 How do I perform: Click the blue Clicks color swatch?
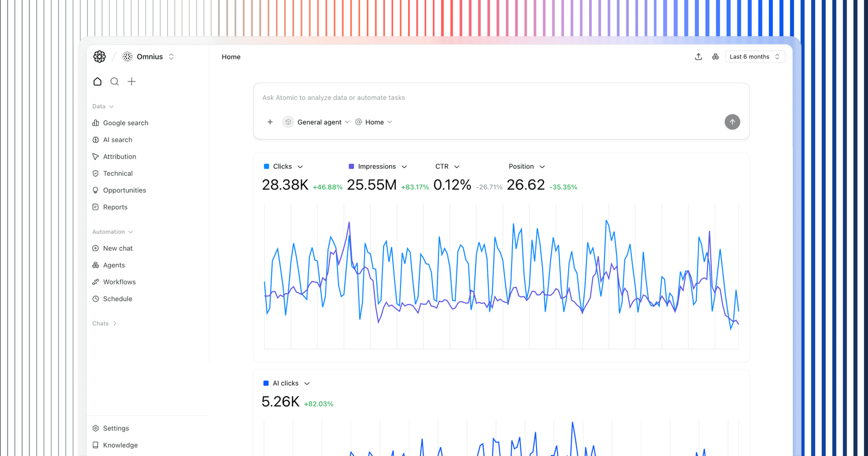pyautogui.click(x=266, y=167)
